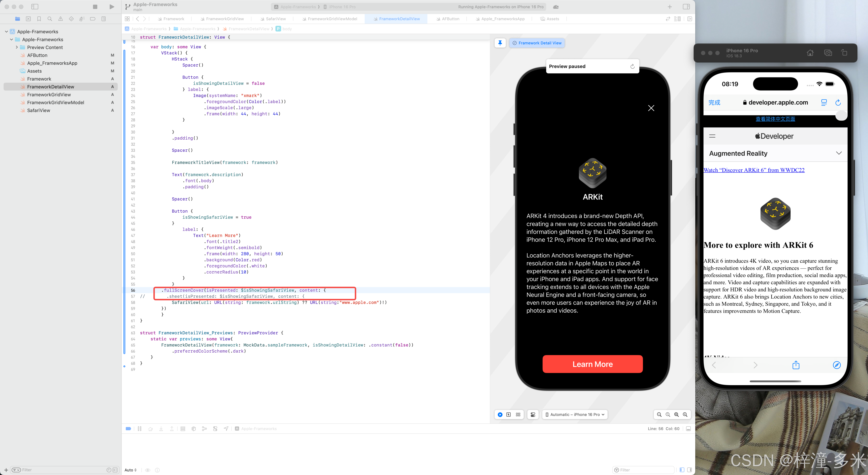Screen dimensions: 868x475
Task: Switch to the FrameworkGridViewModel editor tab
Action: [x=332, y=19]
